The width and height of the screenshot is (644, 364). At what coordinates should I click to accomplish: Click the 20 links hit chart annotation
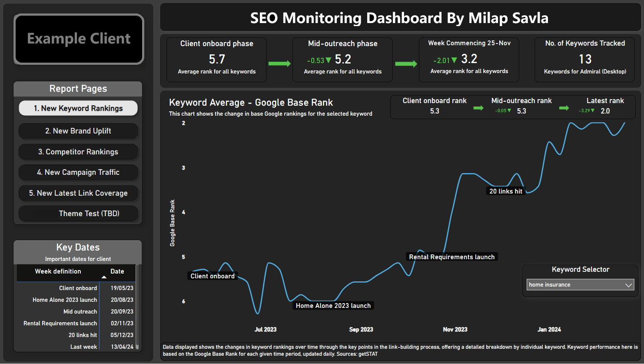click(x=506, y=191)
